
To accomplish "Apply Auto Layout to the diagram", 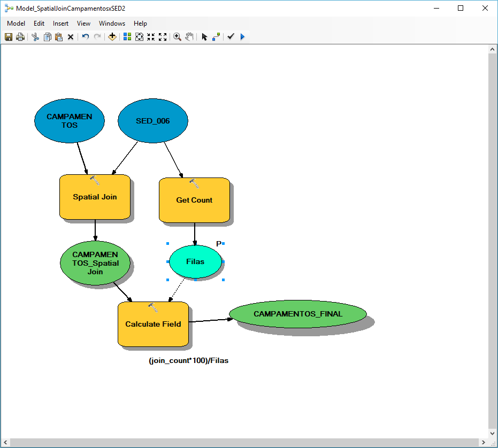I will [127, 37].
